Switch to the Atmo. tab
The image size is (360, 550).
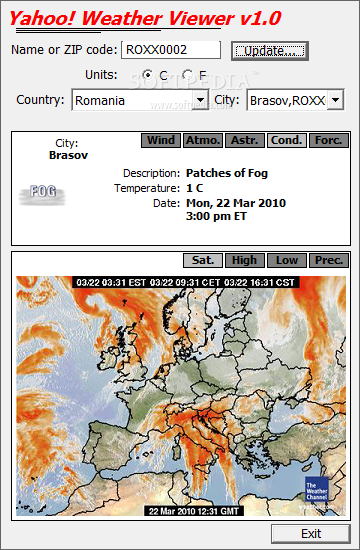[203, 140]
